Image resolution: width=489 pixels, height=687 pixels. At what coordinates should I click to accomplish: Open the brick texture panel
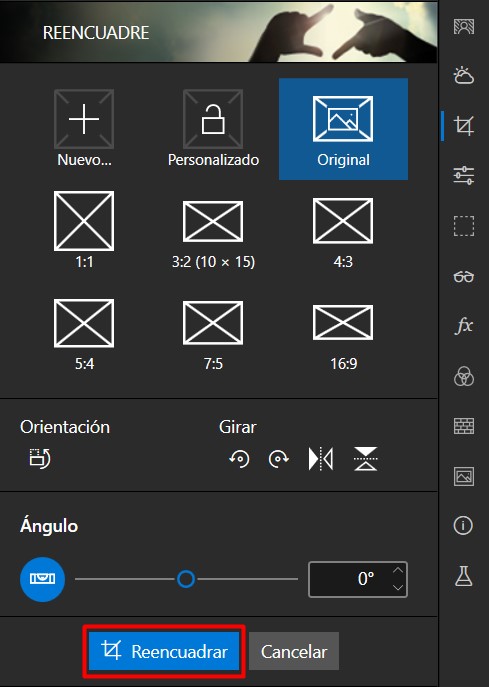464,426
